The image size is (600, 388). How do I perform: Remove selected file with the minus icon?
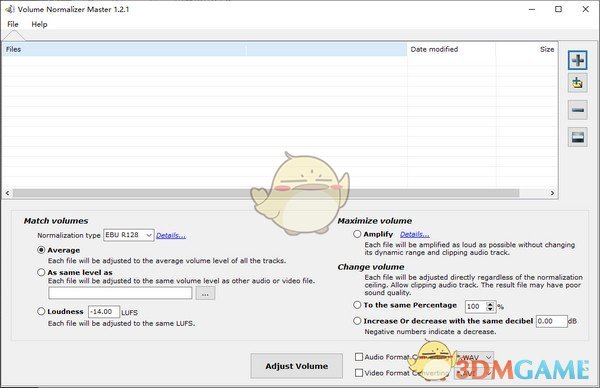pyautogui.click(x=577, y=110)
